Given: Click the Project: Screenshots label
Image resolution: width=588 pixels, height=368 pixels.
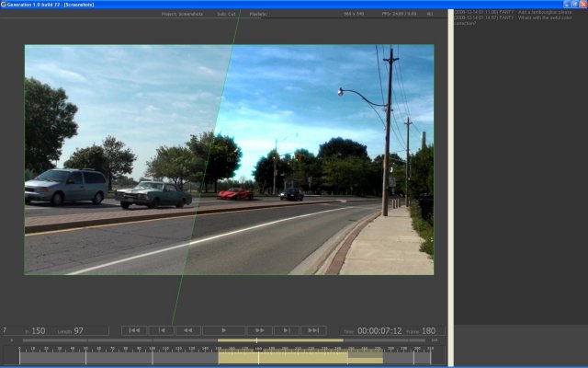Looking at the screenshot, I should 182,14.
